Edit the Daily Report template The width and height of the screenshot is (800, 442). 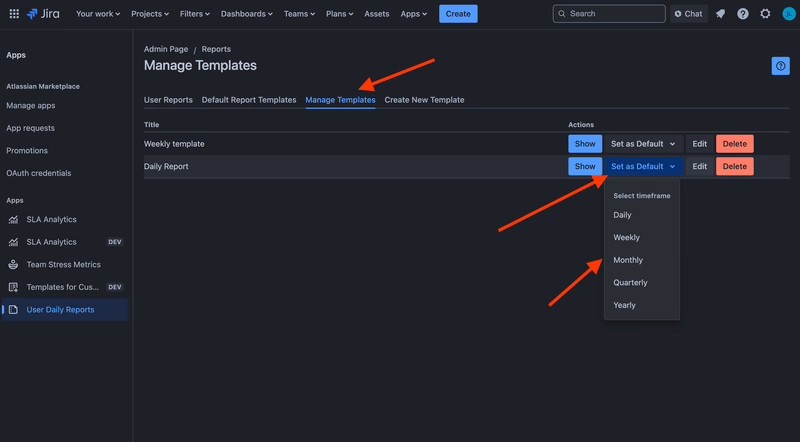(699, 166)
